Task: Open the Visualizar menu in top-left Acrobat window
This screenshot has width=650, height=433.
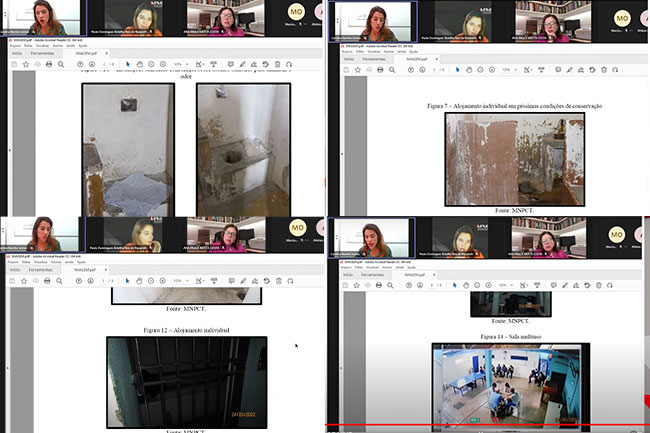Action: click(x=42, y=46)
